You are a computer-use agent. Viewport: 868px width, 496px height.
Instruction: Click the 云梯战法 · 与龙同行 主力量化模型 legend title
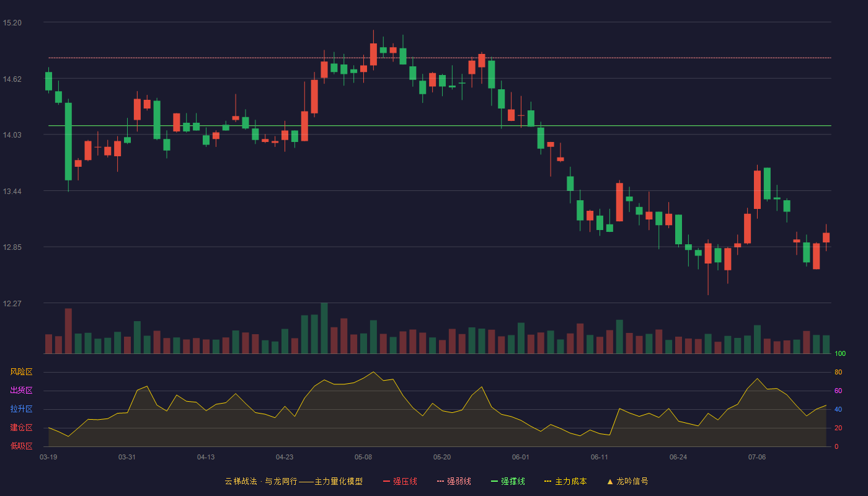tap(293, 481)
